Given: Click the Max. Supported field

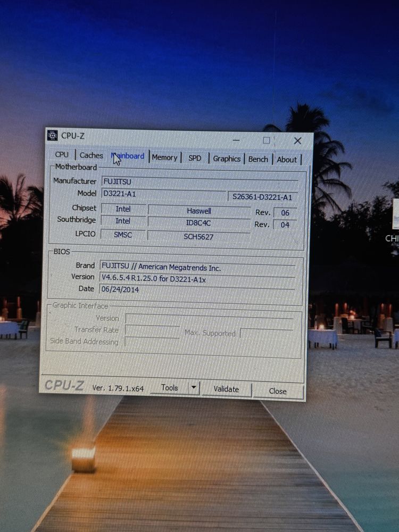Looking at the screenshot, I should click(x=267, y=334).
